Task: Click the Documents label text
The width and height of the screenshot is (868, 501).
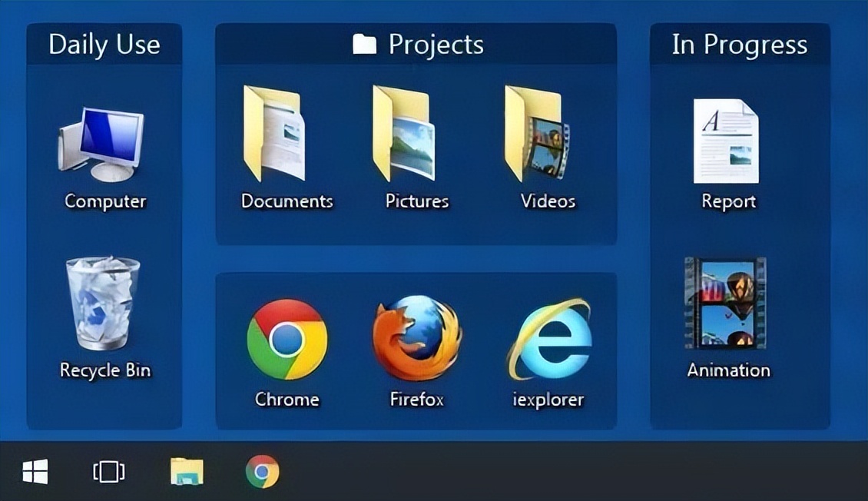Action: 287,201
